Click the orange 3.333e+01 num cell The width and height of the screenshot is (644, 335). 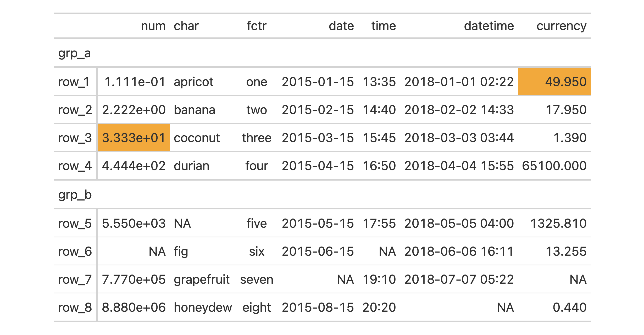coord(134,138)
